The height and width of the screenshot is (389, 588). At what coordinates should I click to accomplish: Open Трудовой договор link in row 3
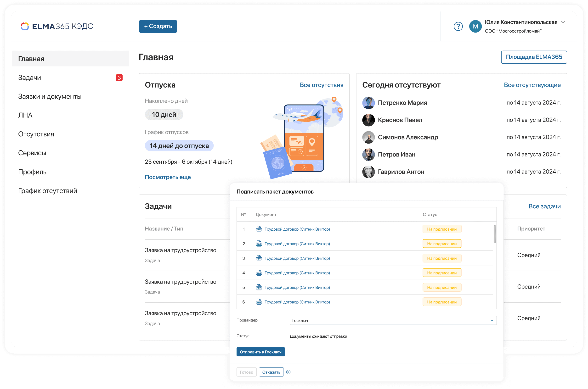click(297, 258)
